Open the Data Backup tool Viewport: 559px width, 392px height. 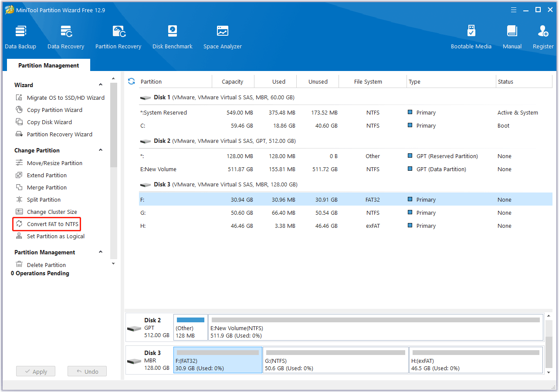(x=20, y=37)
